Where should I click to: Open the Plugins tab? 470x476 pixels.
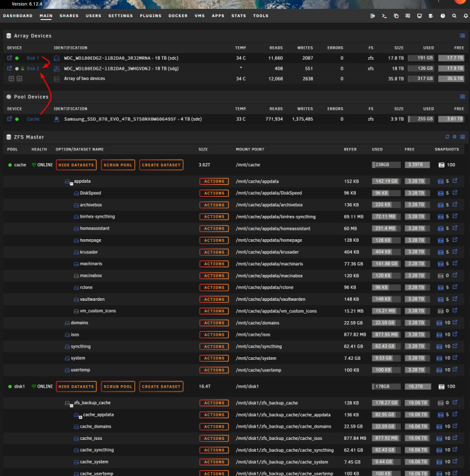[x=150, y=16]
